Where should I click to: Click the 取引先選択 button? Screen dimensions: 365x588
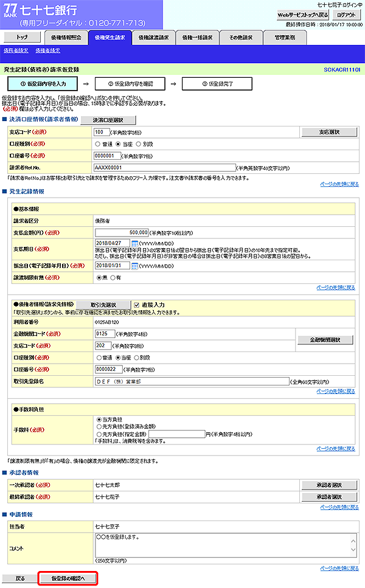103,305
